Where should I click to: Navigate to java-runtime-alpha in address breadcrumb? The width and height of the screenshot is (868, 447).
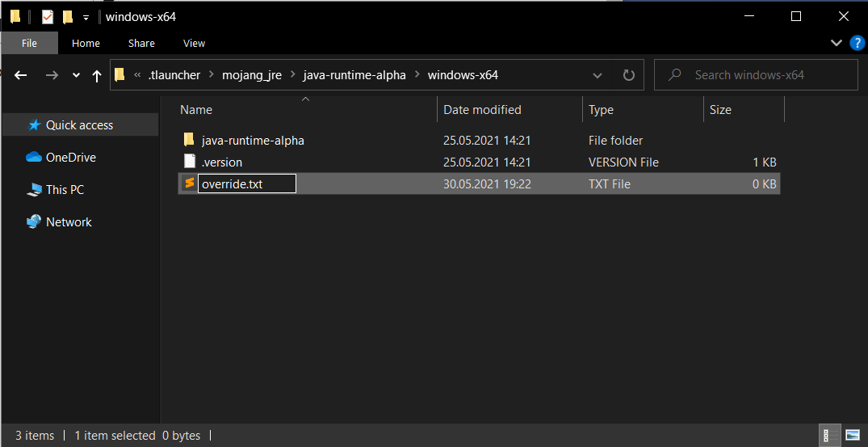coord(354,75)
